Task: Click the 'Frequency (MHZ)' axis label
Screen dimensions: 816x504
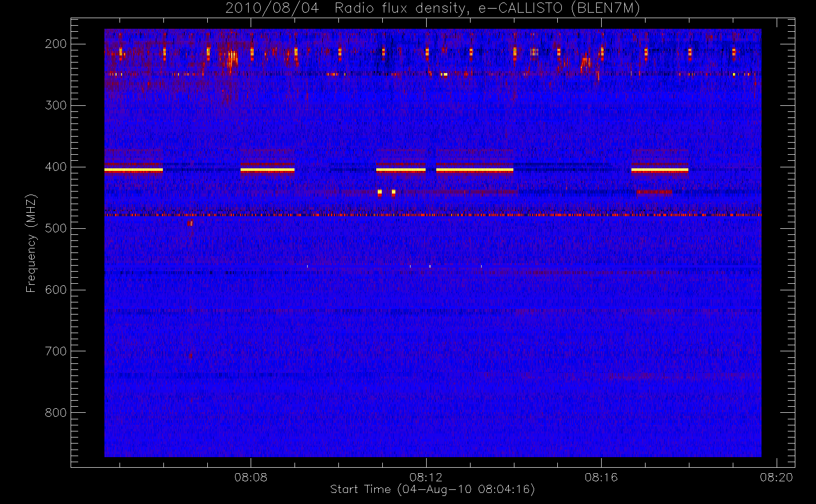Action: [x=31, y=243]
